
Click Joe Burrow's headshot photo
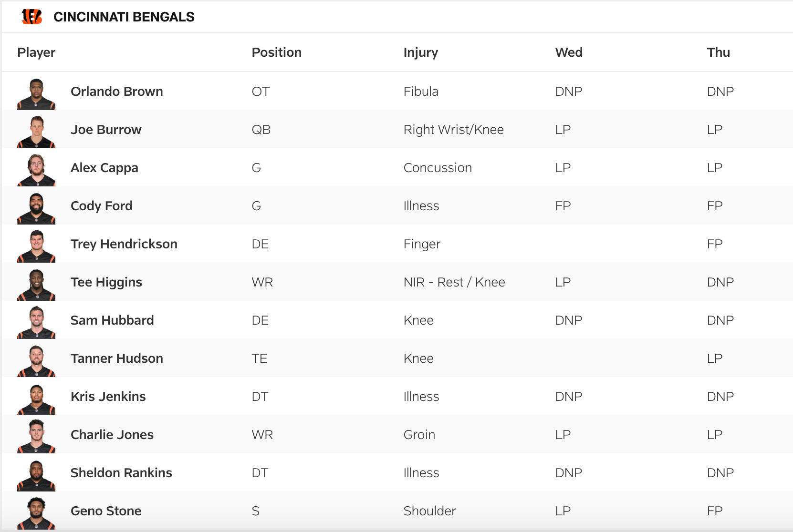(x=36, y=132)
